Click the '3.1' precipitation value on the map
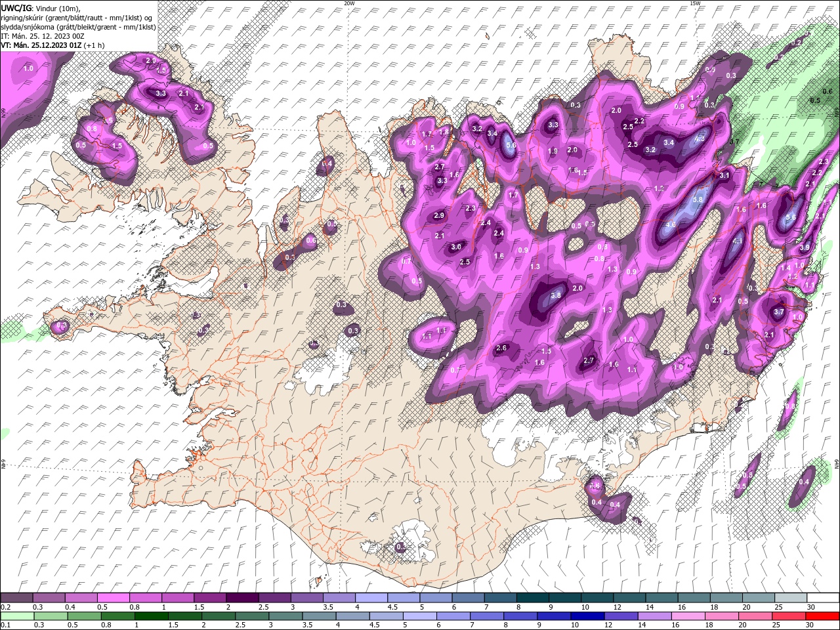This screenshot has width=840, height=630. tap(724, 175)
